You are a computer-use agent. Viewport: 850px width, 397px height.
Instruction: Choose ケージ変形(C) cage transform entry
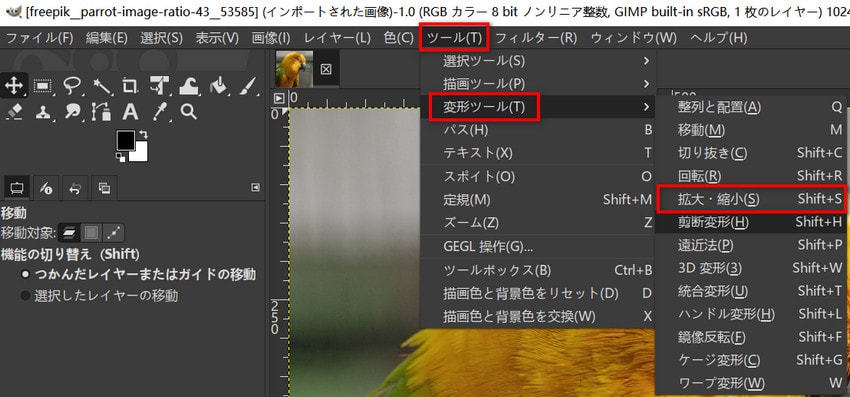click(751, 360)
